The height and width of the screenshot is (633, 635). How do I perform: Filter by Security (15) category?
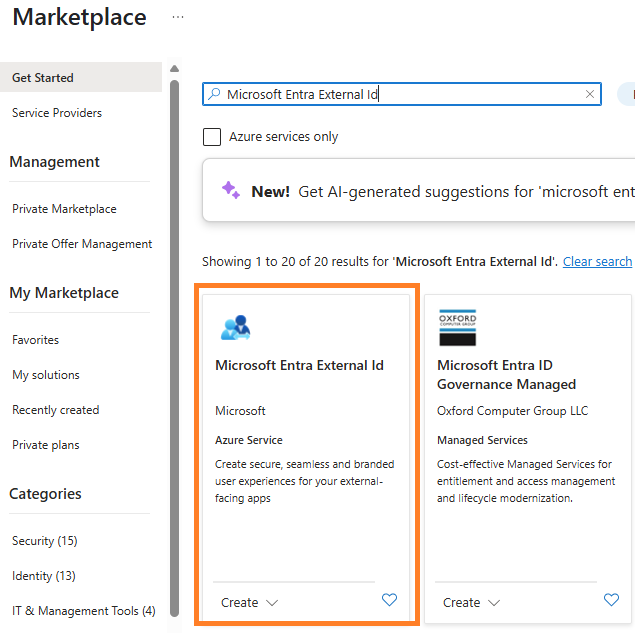pyautogui.click(x=45, y=541)
